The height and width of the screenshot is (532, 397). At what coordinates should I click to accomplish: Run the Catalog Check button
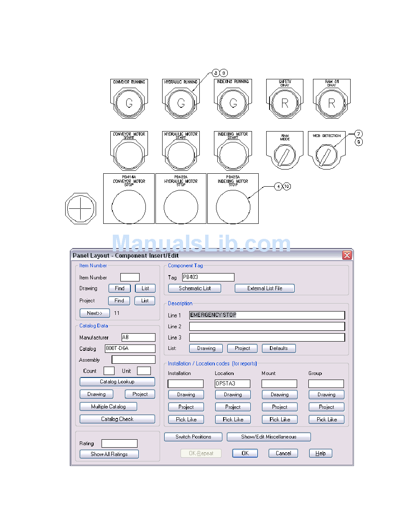tap(117, 419)
